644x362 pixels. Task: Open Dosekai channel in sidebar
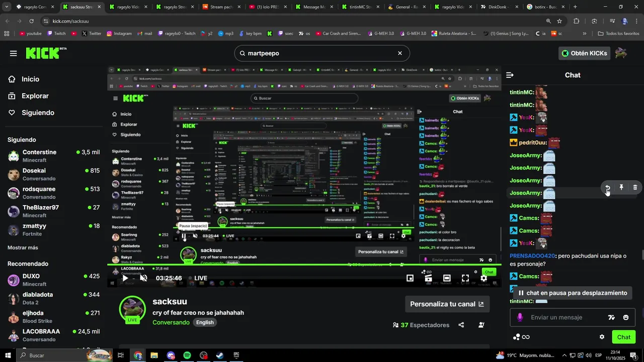tap(53, 174)
